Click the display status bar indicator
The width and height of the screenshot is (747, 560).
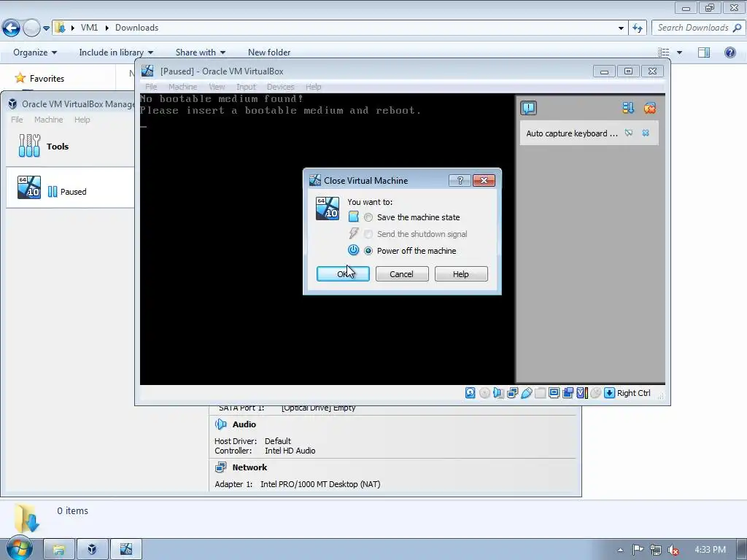[554, 393]
